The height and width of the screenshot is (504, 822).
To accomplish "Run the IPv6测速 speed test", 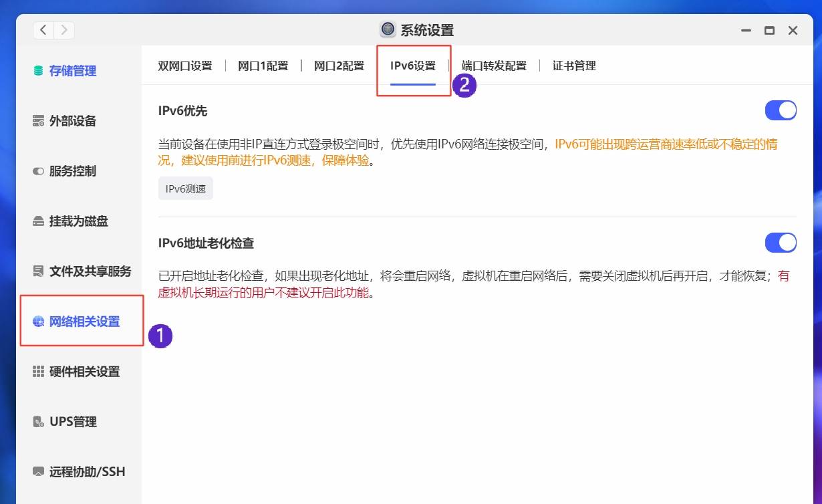I will click(x=185, y=188).
